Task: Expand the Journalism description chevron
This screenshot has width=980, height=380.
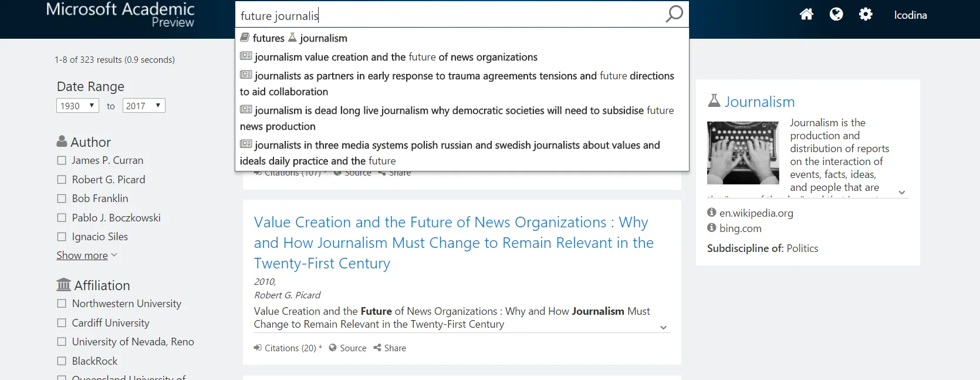Action: click(902, 192)
